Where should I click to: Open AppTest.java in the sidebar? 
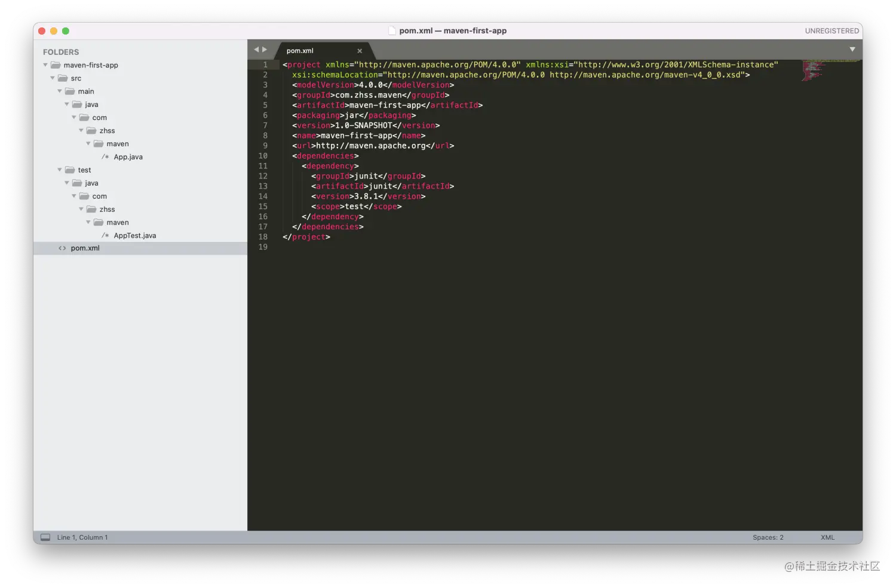(135, 236)
